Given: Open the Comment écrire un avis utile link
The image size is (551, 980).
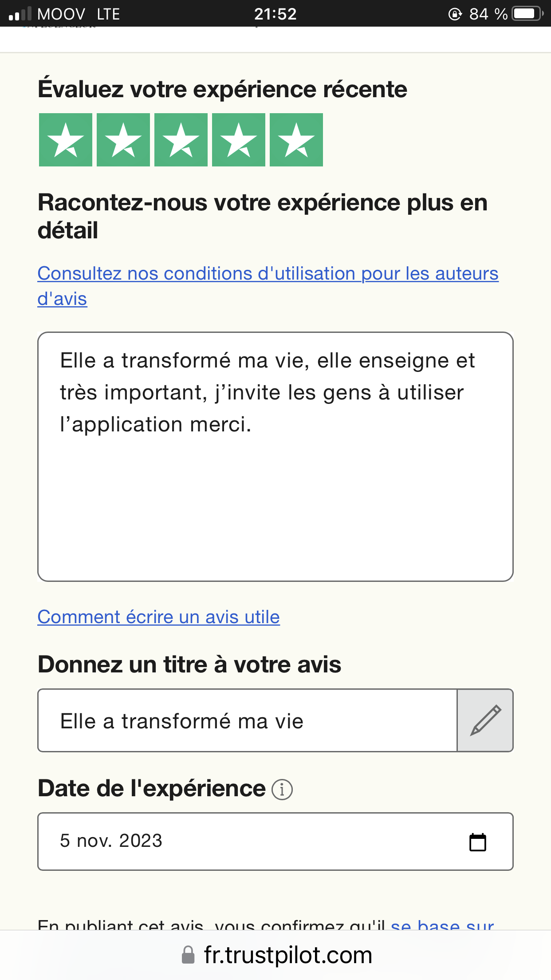Looking at the screenshot, I should coord(159,617).
